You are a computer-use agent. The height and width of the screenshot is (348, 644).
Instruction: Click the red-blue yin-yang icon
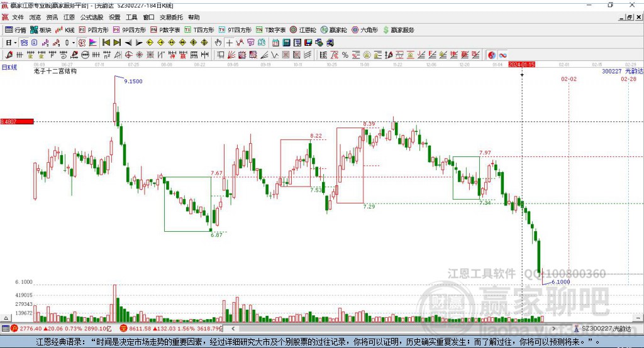click(x=492, y=55)
